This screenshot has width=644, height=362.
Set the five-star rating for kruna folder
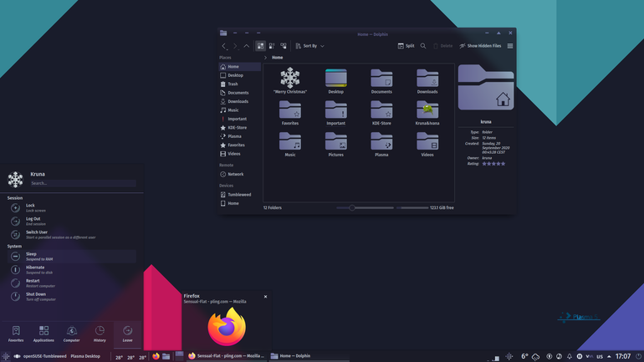[x=503, y=164]
